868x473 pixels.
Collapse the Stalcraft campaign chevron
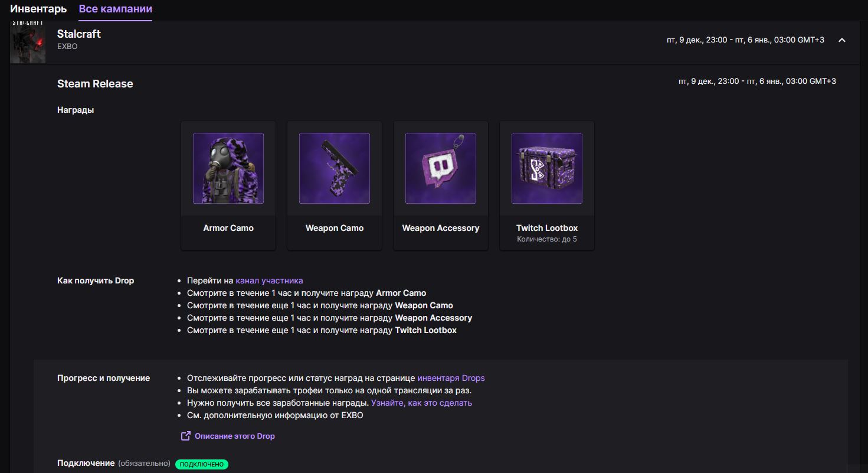coord(842,40)
